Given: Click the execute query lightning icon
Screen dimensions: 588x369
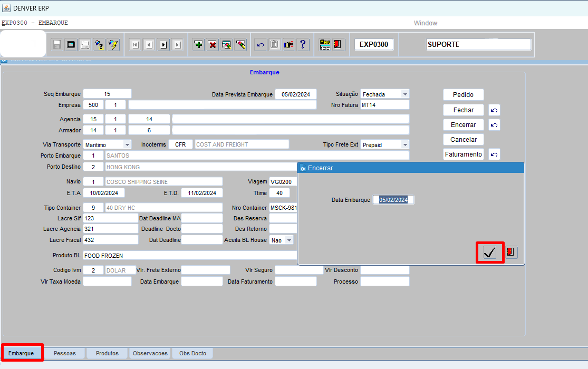Looking at the screenshot, I should [113, 45].
